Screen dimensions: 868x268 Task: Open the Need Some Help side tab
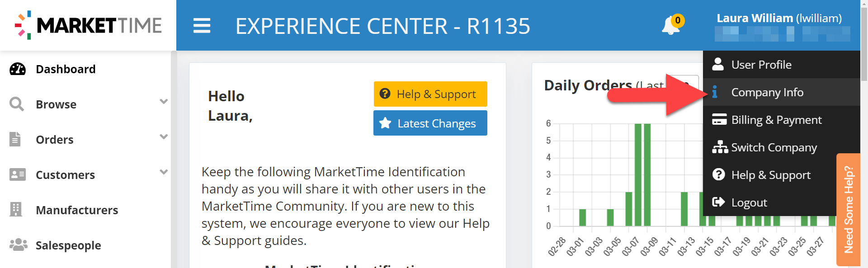pyautogui.click(x=848, y=210)
